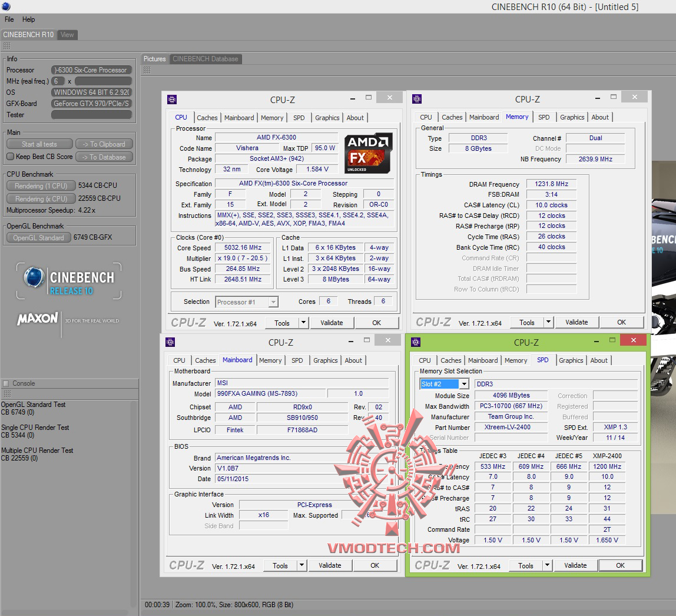This screenshot has width=676, height=616.
Task: Select the Pictures tab
Action: (x=154, y=59)
